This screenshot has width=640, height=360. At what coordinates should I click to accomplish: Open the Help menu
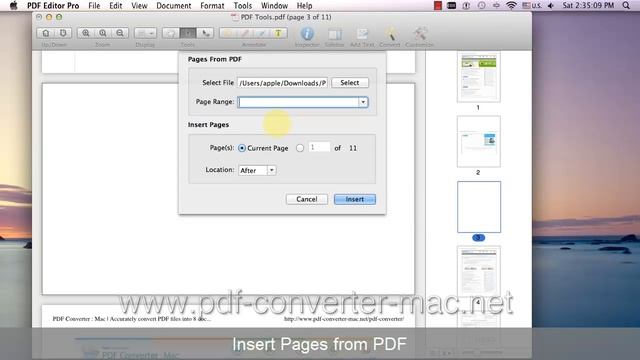coord(304,6)
